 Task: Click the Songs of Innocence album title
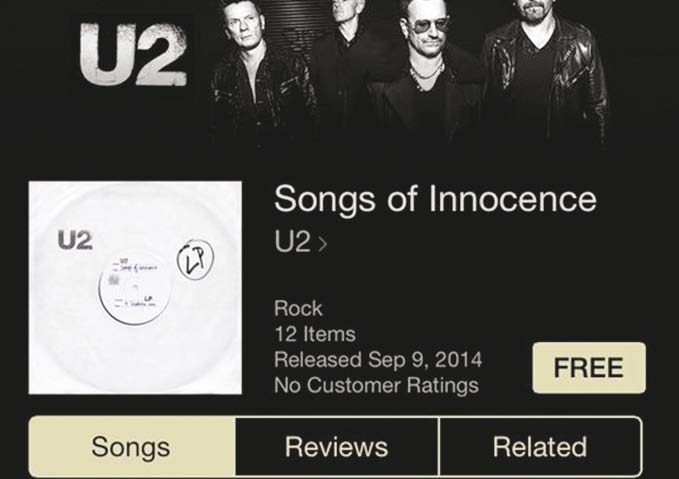(x=435, y=199)
